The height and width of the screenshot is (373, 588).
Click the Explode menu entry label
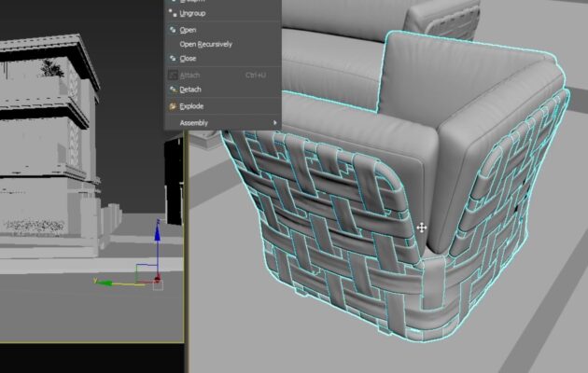pyautogui.click(x=191, y=106)
